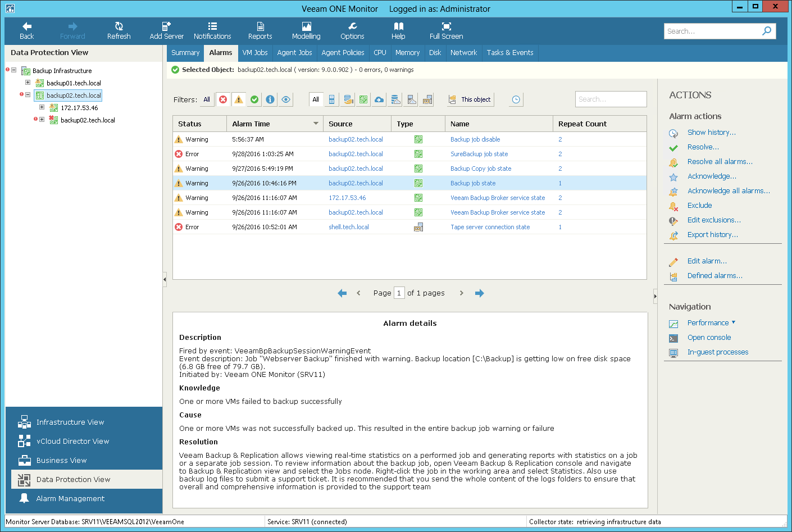Click Show history action link
The image size is (792, 532).
point(711,133)
